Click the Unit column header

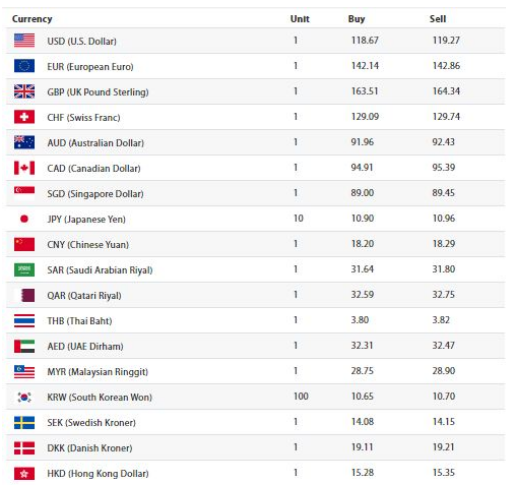click(x=300, y=19)
